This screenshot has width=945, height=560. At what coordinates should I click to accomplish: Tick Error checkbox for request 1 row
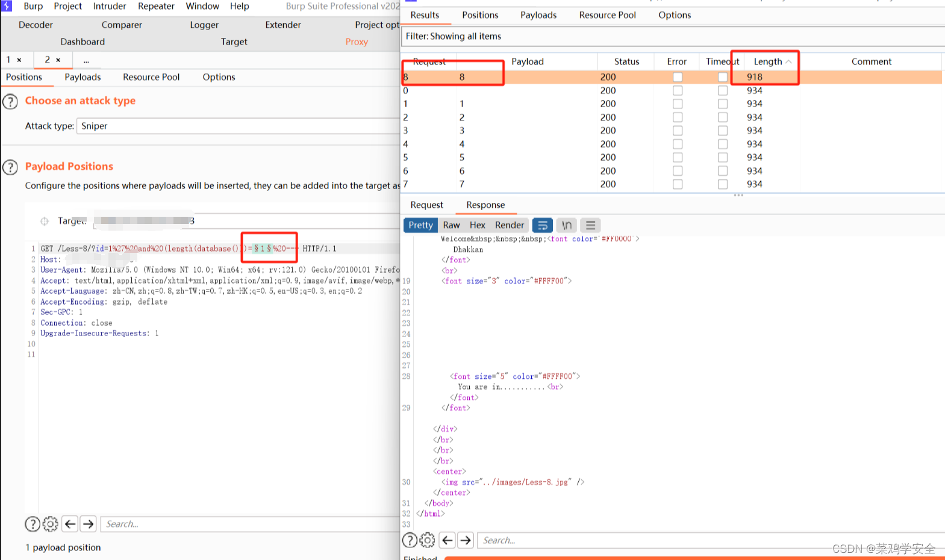(x=678, y=104)
